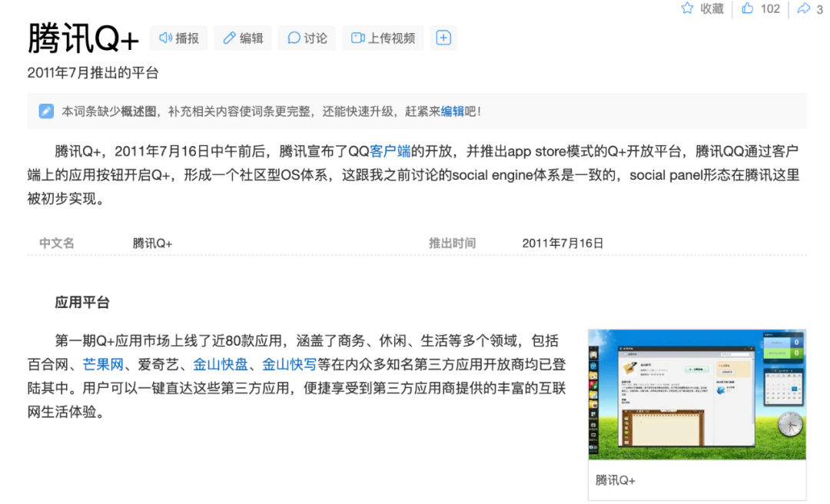Open the 编辑 edit button beside title
The height and width of the screenshot is (504, 830).
click(x=242, y=38)
